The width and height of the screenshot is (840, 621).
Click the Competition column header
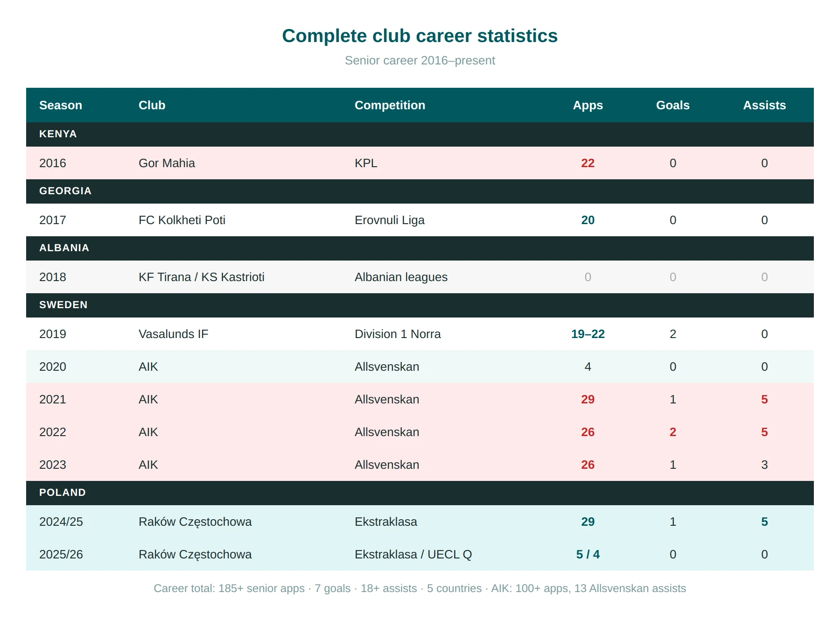pyautogui.click(x=390, y=106)
